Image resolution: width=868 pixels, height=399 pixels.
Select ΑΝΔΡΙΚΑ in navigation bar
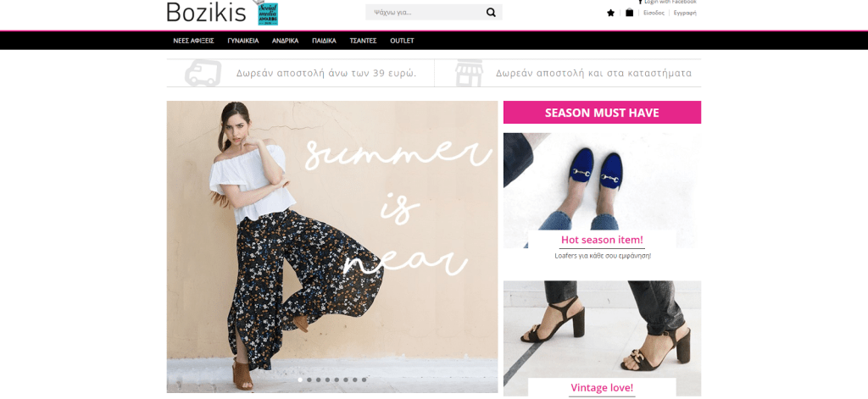pyautogui.click(x=286, y=41)
